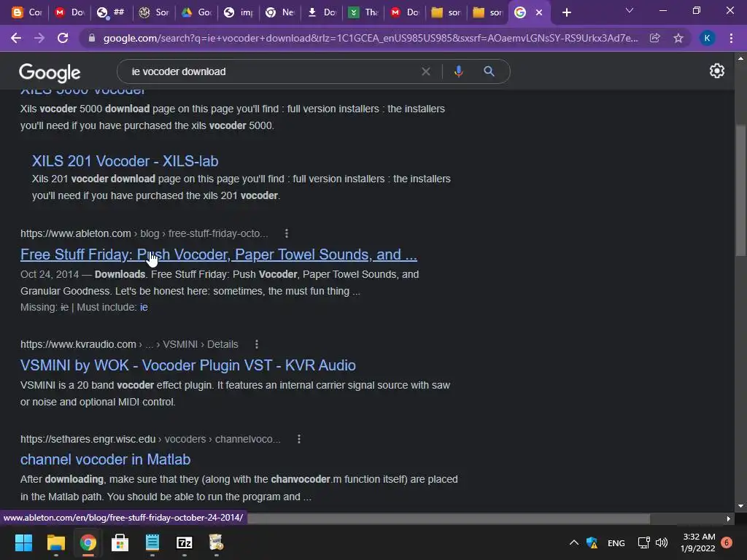Switch to the 'Sor' tab
Screen dimensions: 747x560
point(153,12)
